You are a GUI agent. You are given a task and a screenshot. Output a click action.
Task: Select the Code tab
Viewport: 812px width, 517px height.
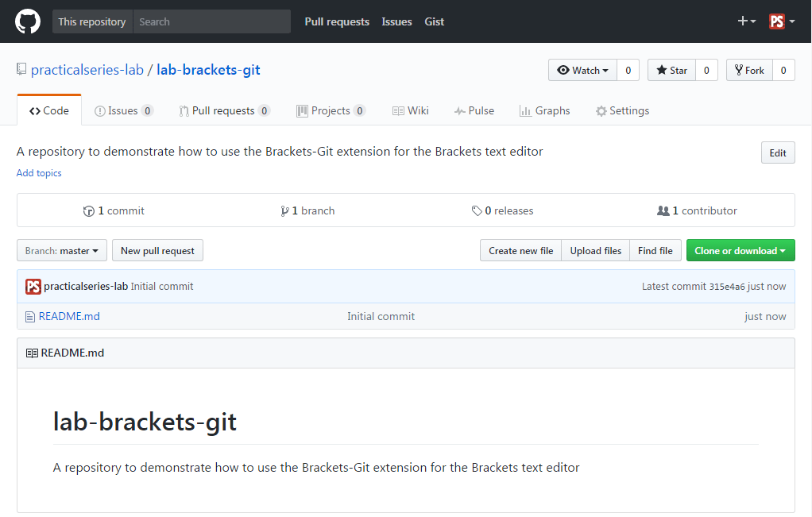pos(49,110)
